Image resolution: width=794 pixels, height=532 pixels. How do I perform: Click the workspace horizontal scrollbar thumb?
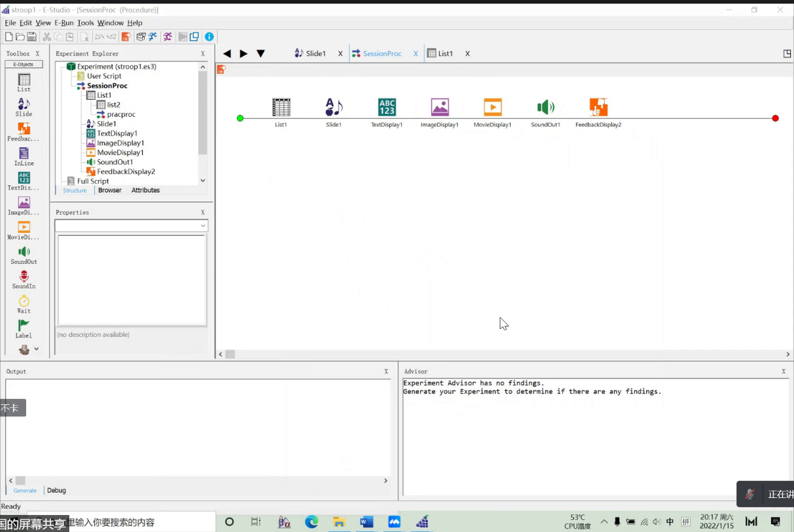pos(230,354)
